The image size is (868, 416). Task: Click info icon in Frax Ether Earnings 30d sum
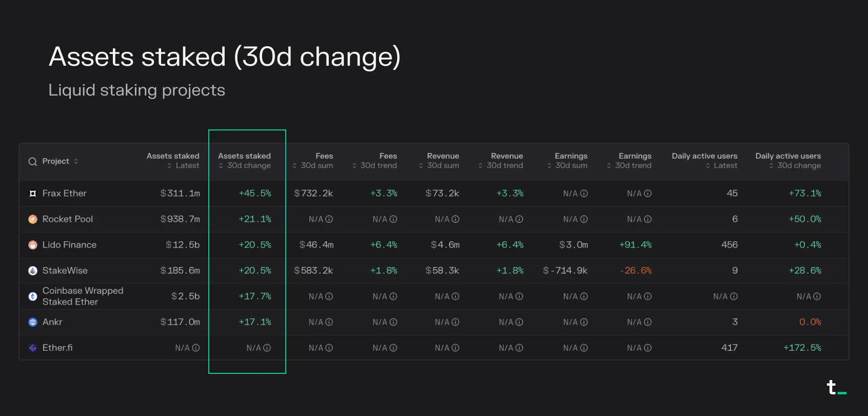tap(584, 194)
